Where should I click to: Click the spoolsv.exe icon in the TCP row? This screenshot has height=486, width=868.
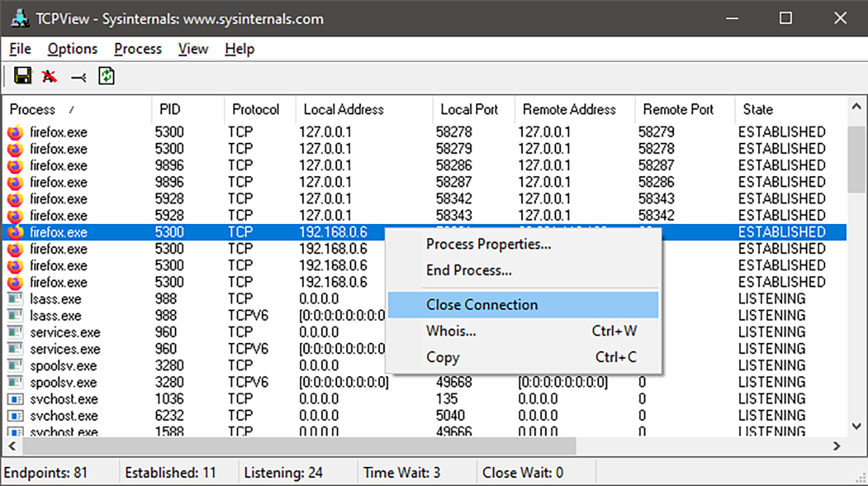pos(15,366)
